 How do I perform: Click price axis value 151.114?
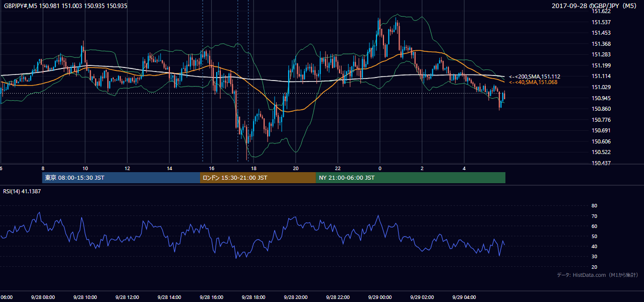click(601, 76)
